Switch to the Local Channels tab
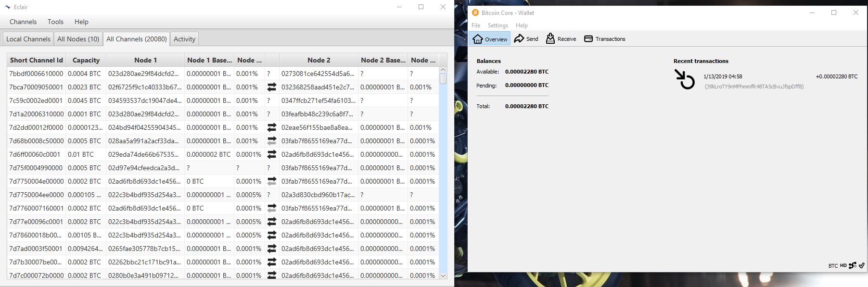868x287 pixels. tap(28, 39)
